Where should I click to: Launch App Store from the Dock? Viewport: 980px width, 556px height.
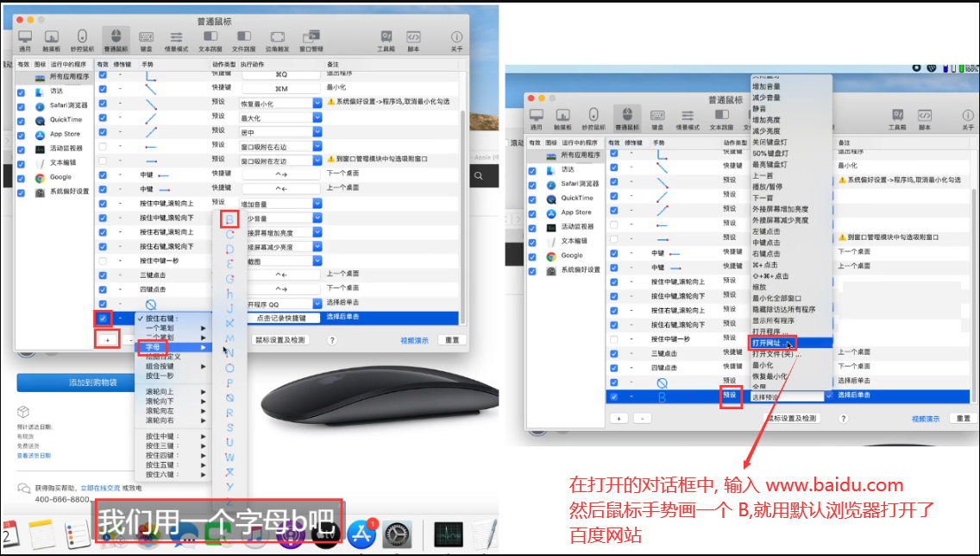click(361, 534)
